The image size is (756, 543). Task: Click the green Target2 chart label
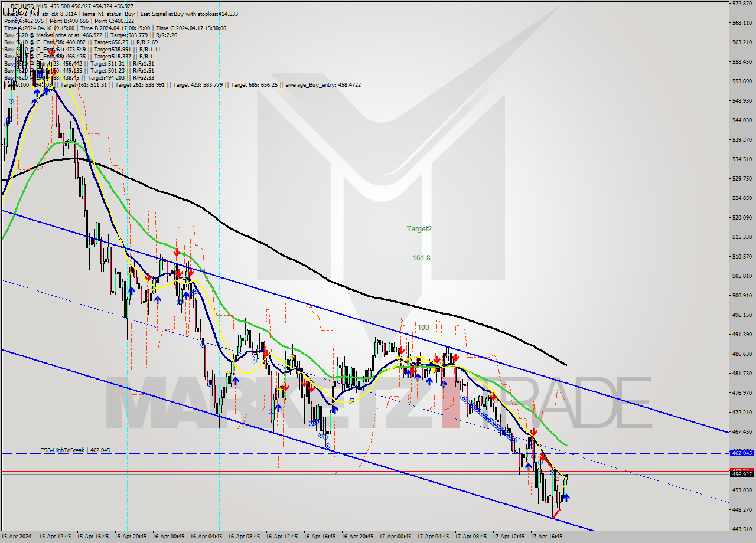[419, 228]
